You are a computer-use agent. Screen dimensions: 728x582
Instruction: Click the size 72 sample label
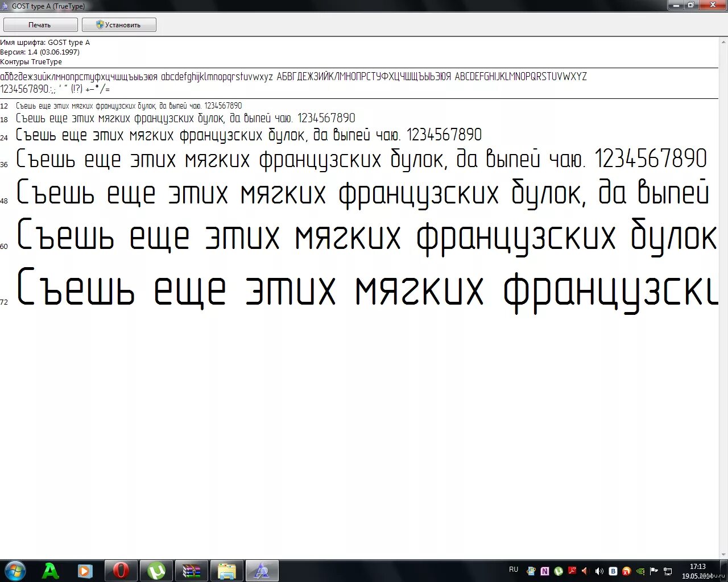[4, 302]
